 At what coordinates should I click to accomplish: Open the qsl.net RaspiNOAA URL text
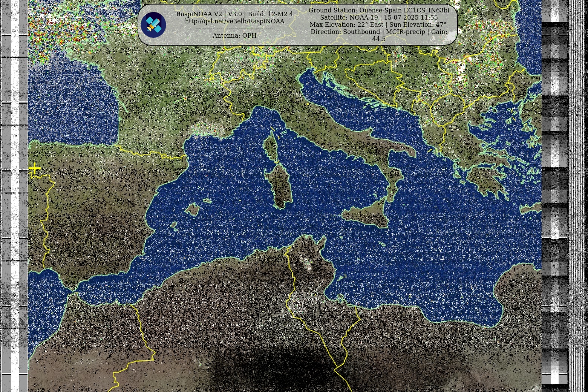coord(234,21)
